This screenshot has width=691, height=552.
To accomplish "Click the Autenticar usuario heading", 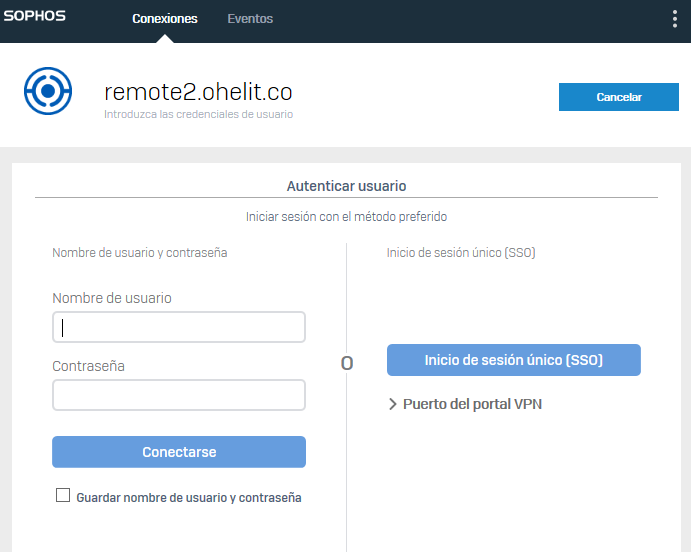I will click(346, 186).
